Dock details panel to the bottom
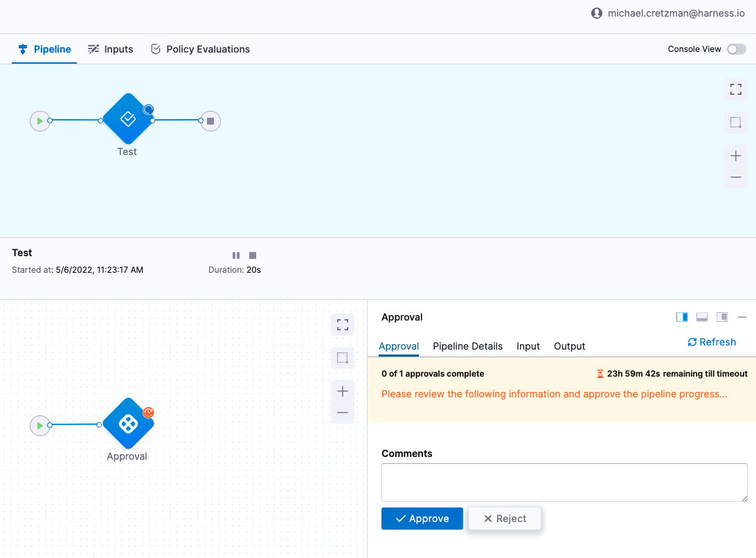Image resolution: width=756 pixels, height=558 pixels. [702, 317]
